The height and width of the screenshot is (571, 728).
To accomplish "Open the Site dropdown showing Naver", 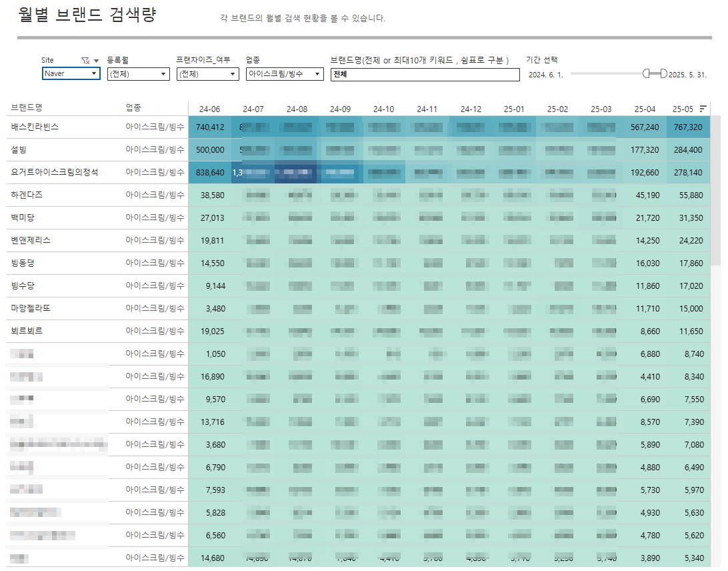I will [x=71, y=73].
